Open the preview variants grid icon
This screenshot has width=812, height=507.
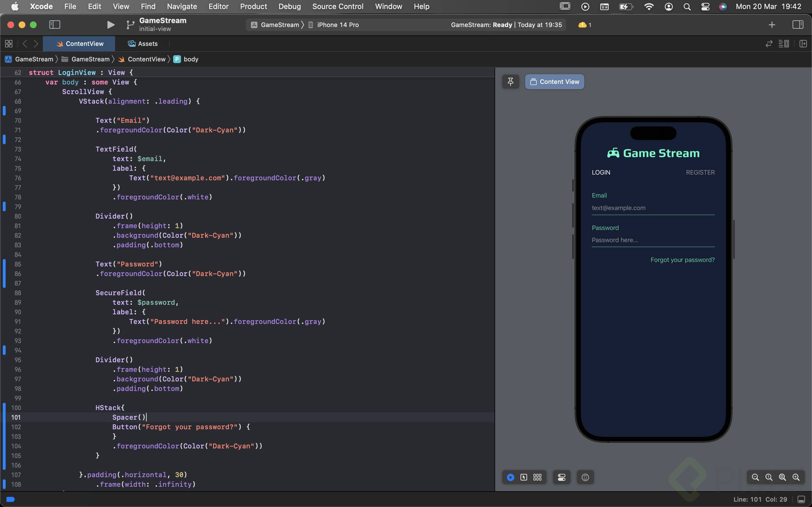click(x=537, y=477)
